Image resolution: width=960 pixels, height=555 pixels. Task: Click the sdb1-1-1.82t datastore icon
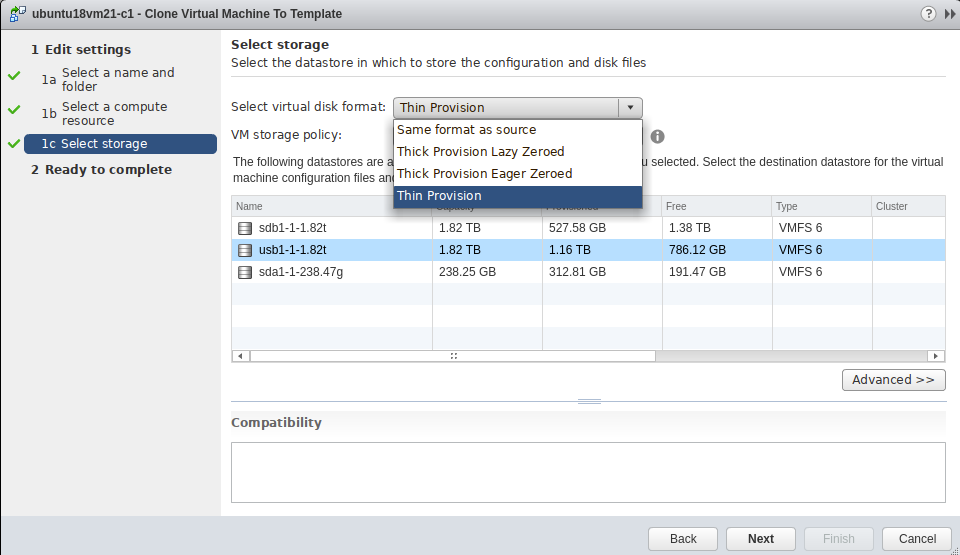(x=245, y=228)
